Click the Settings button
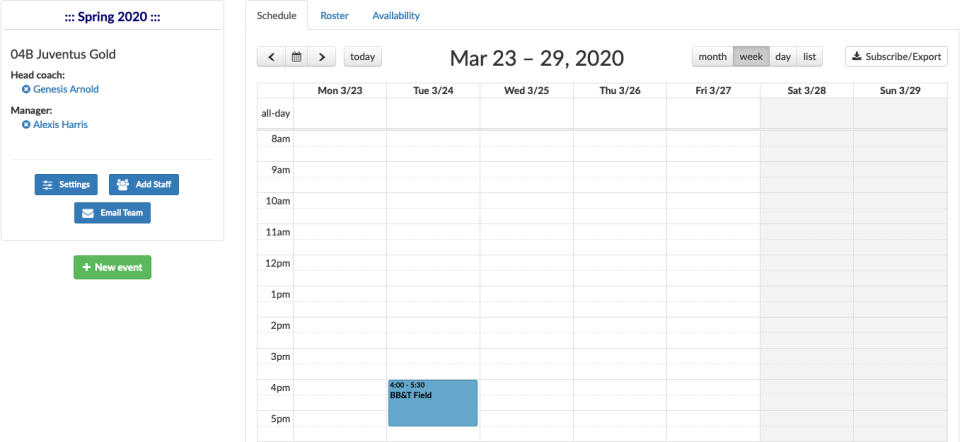960x442 pixels. tap(66, 185)
